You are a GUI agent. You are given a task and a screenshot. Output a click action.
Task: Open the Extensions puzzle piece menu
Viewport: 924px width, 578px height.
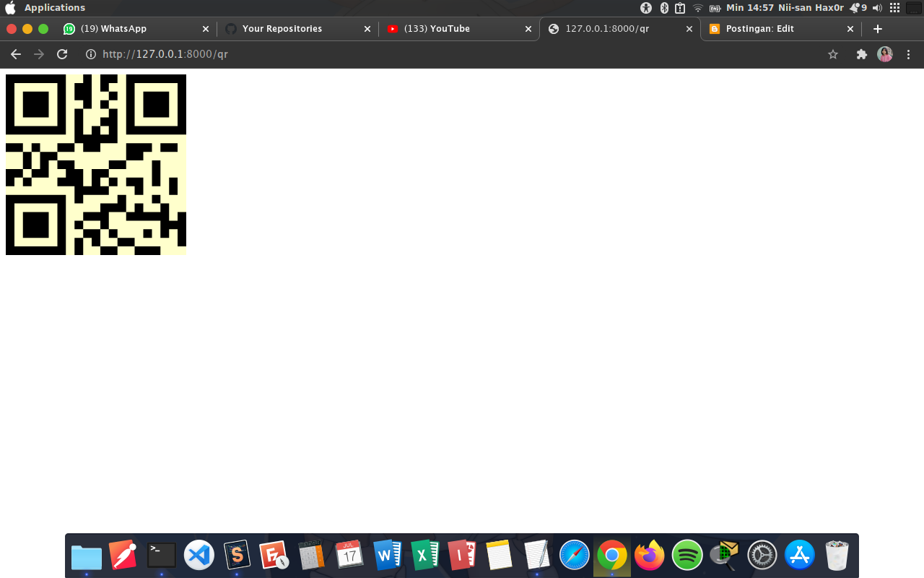coord(861,54)
